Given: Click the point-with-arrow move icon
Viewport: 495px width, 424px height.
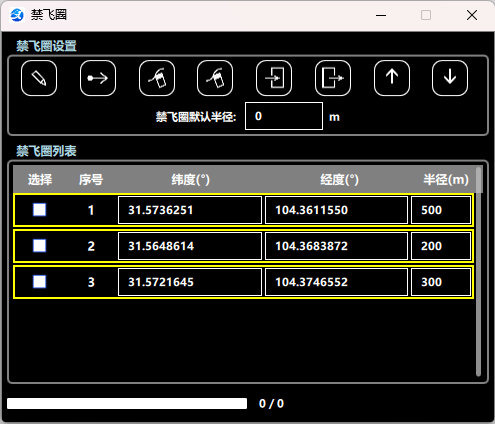Looking at the screenshot, I should coord(98,78).
